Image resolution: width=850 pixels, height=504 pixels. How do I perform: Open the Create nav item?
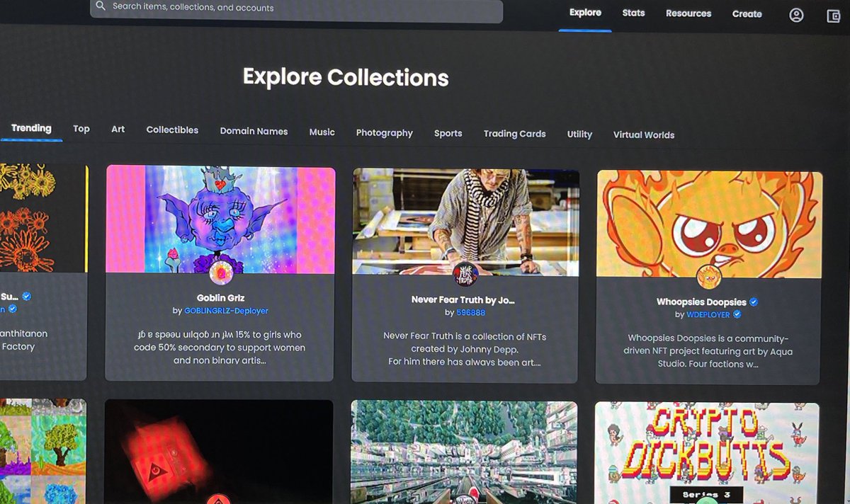click(747, 14)
